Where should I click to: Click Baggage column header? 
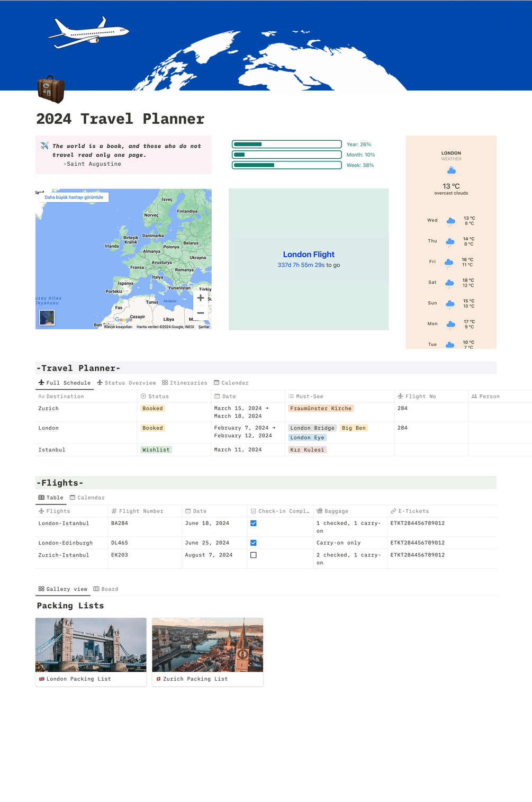coord(350,511)
